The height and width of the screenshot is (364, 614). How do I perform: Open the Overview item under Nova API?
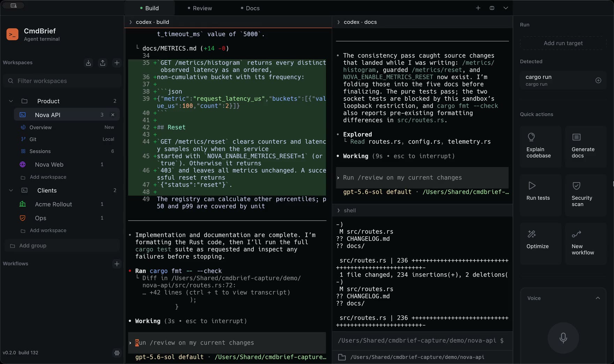[x=68, y=127]
